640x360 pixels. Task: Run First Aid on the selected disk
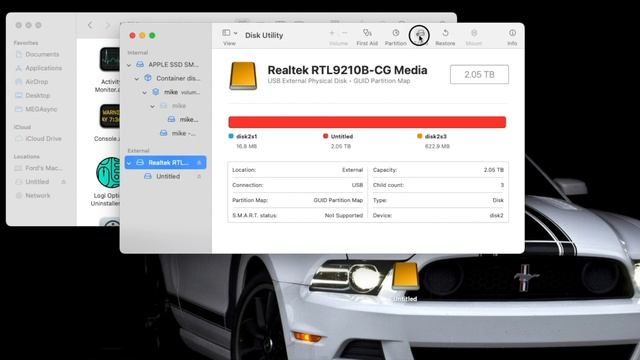(x=367, y=37)
